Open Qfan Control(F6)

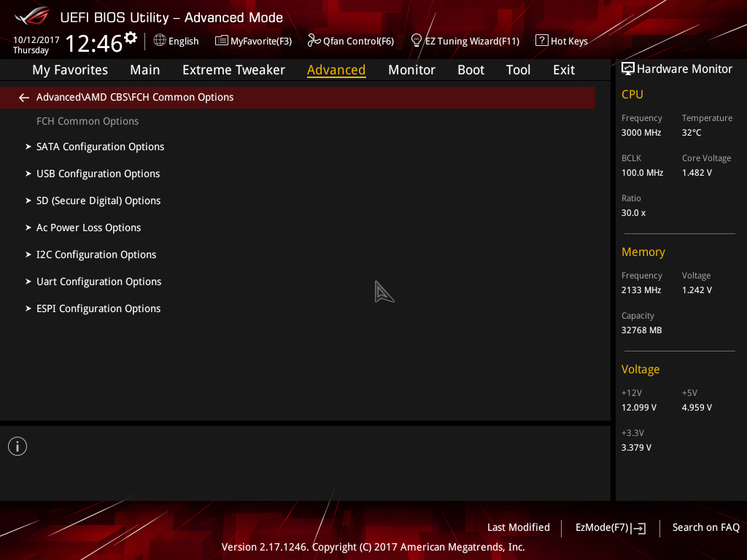pos(351,41)
